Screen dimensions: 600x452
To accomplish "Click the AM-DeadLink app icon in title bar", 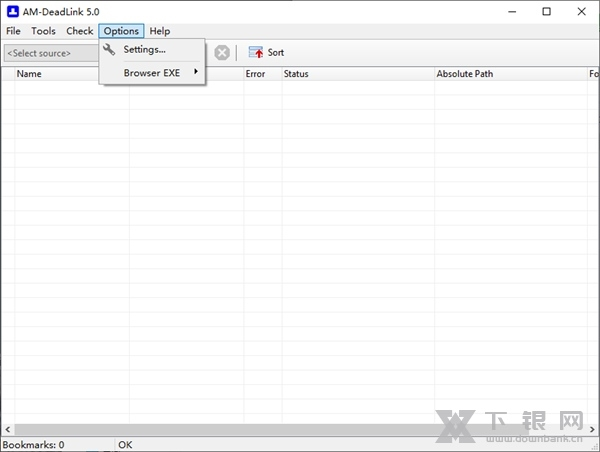I will coord(11,11).
